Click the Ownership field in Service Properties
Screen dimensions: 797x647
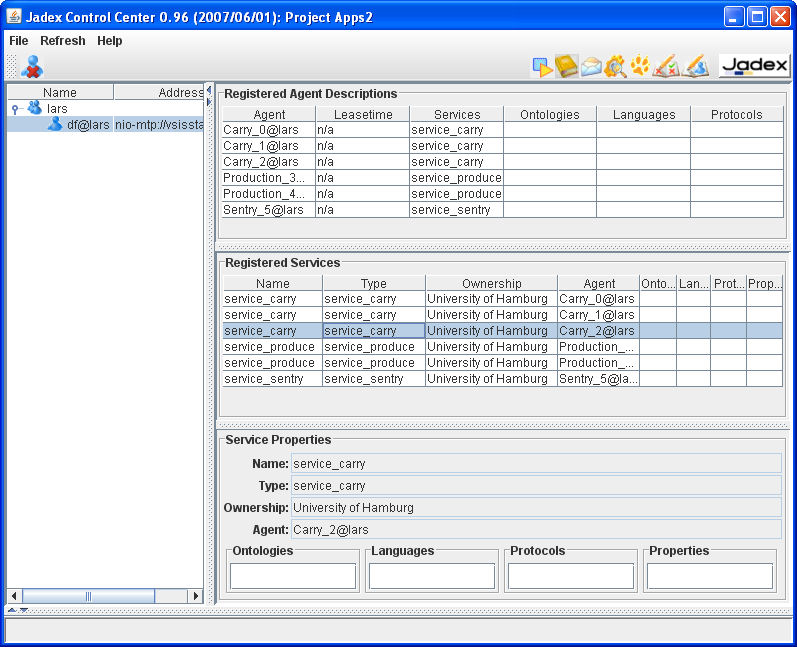536,507
